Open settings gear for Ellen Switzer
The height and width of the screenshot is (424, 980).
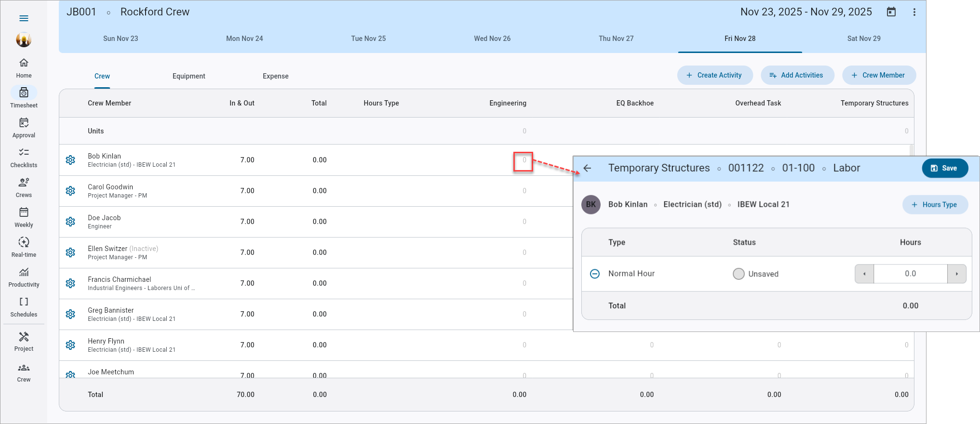pyautogui.click(x=70, y=252)
